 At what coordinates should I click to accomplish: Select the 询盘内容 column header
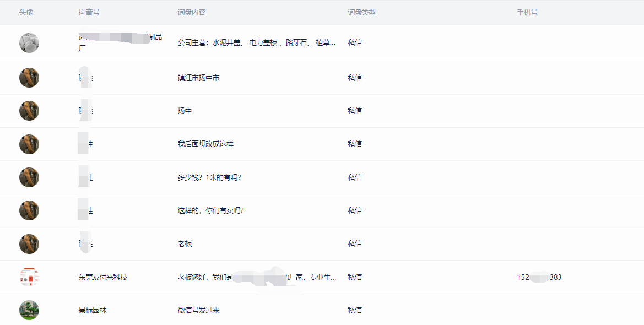tap(192, 12)
